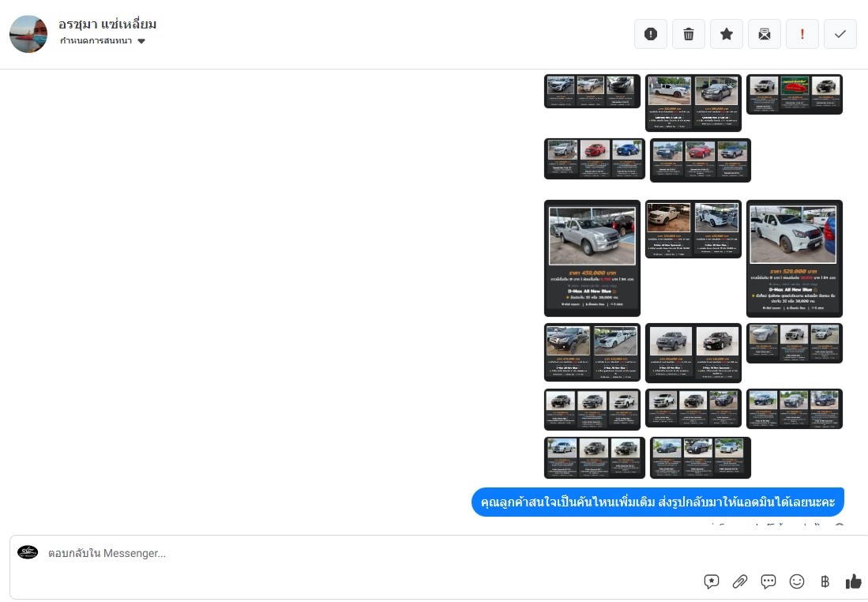Open top-middle two-truck listing image
The width and height of the screenshot is (868, 602).
click(693, 103)
